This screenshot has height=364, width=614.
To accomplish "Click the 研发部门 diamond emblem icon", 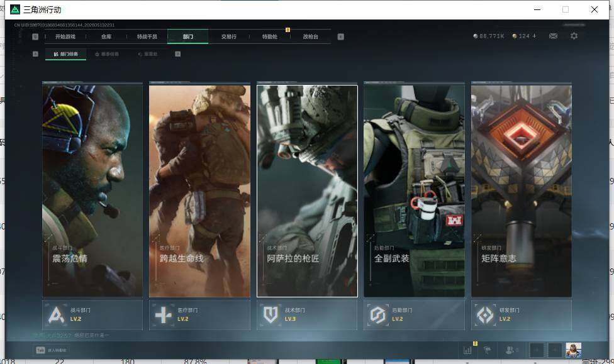I will (485, 315).
